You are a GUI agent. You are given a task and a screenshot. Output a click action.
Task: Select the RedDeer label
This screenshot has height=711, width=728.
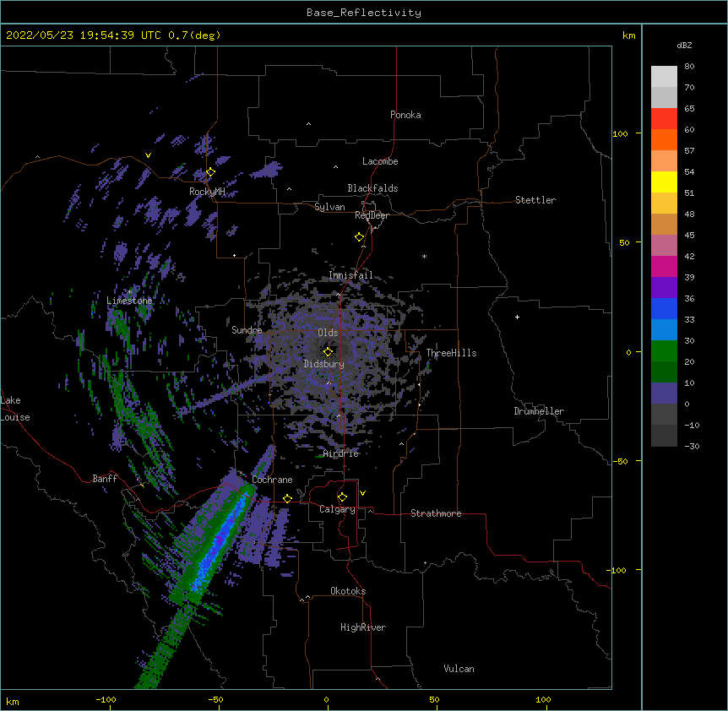pyautogui.click(x=372, y=215)
